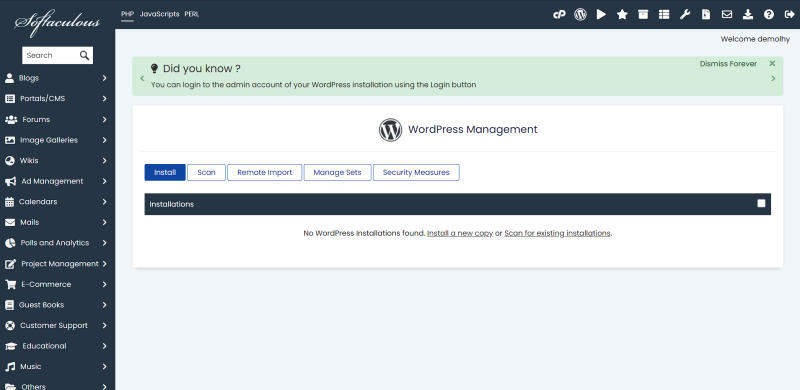Open the Remote Import tab
Screen dimensions: 800x390
click(x=265, y=173)
